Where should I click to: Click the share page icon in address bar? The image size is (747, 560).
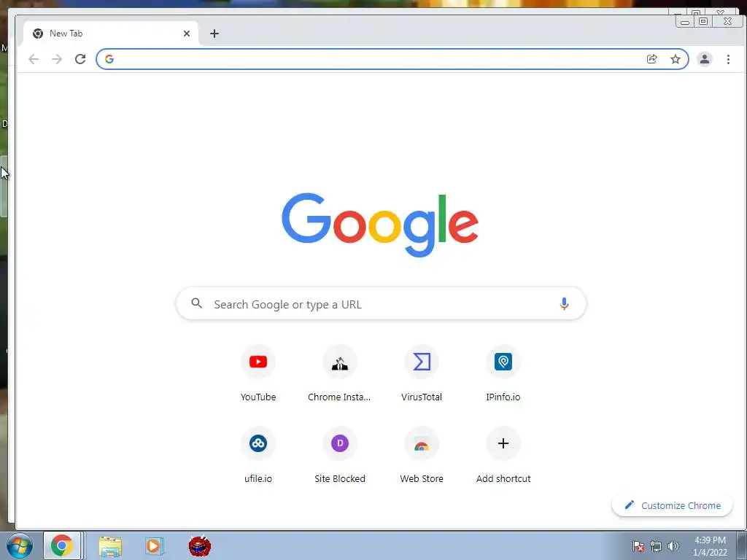[651, 59]
